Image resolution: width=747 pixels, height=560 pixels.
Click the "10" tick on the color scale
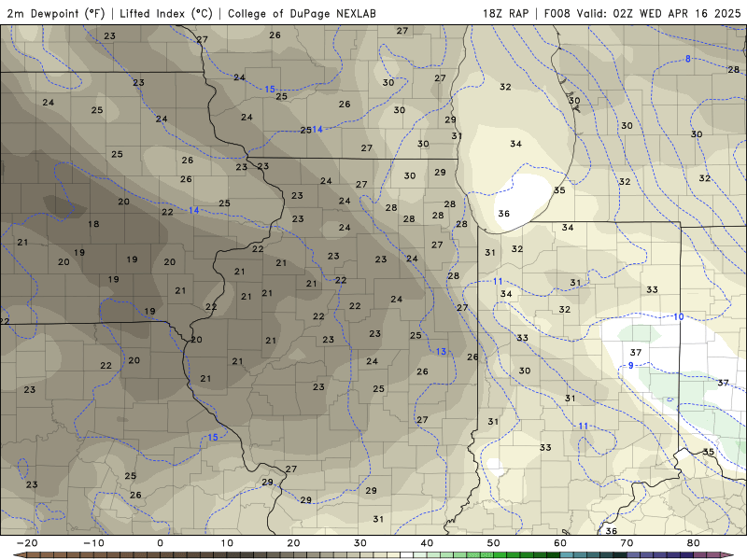click(227, 543)
